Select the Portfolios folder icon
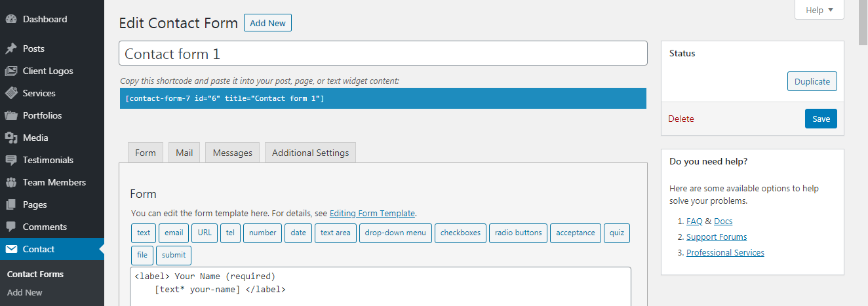868x306 pixels. coord(11,116)
